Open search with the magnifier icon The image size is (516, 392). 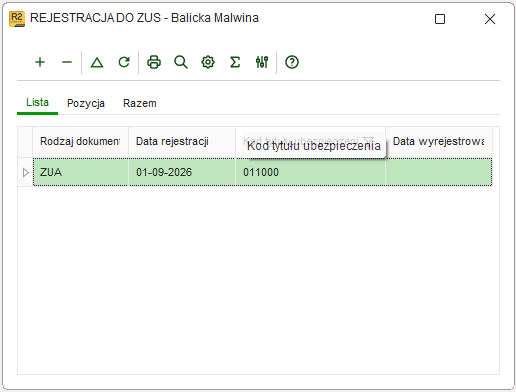tap(181, 62)
